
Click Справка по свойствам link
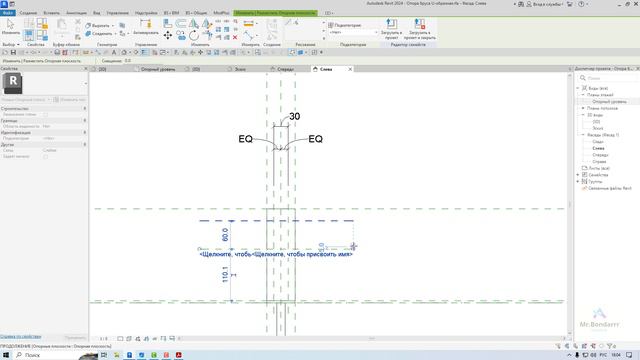click(21, 337)
